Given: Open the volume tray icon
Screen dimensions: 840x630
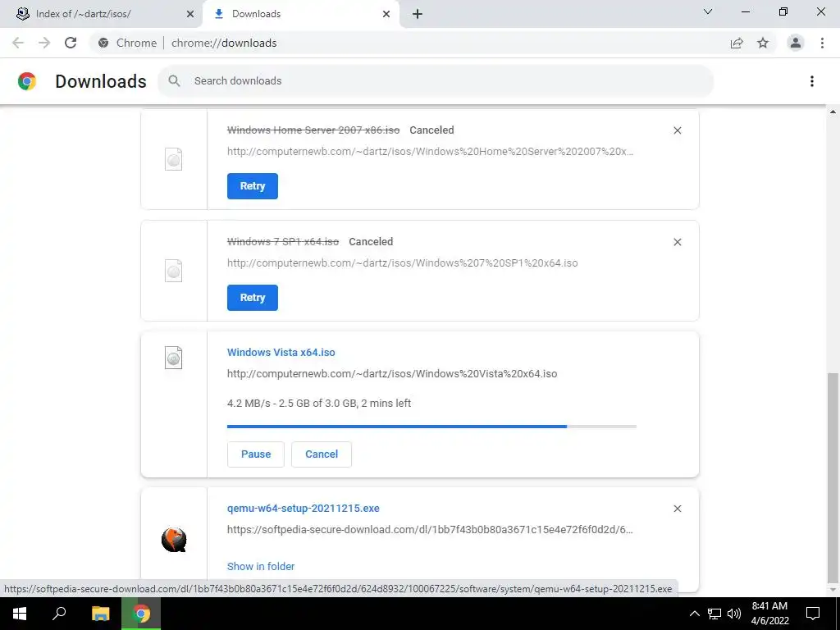Looking at the screenshot, I should (x=734, y=614).
